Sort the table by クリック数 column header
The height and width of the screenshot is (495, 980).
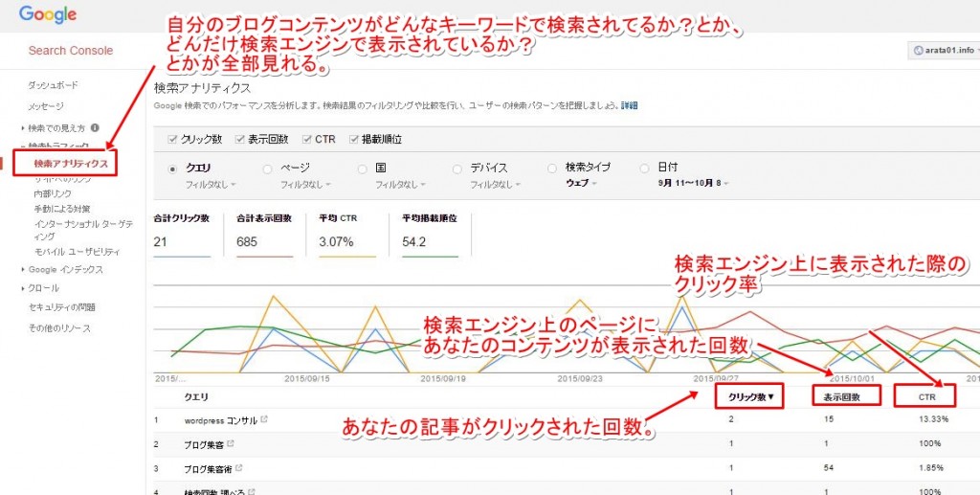(749, 395)
